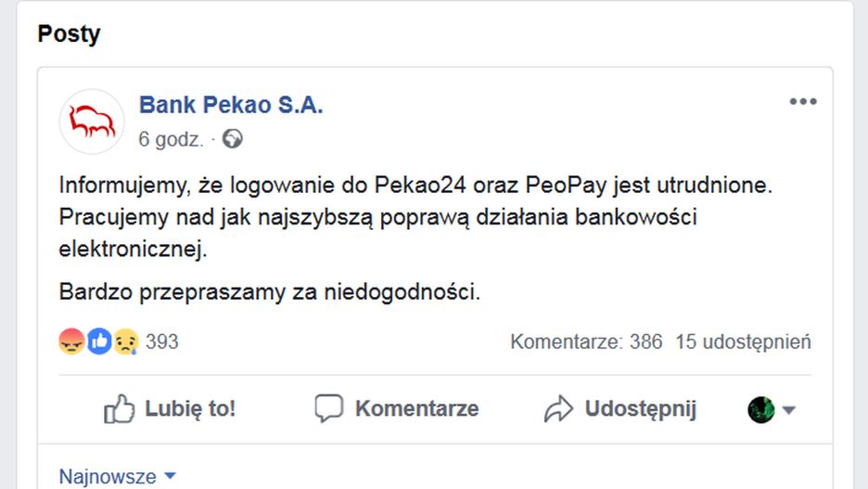Click the sad crying reaction emoji
868x489 pixels.
pyautogui.click(x=125, y=341)
